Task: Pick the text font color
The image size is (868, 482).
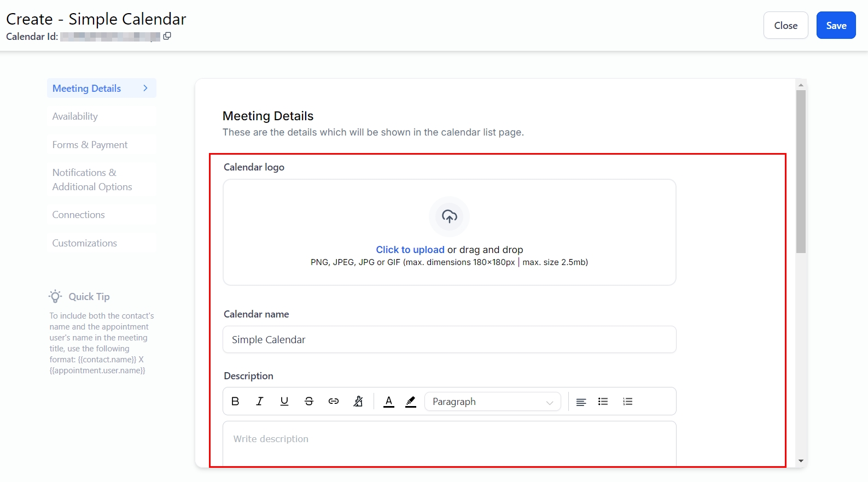Action: tap(389, 402)
